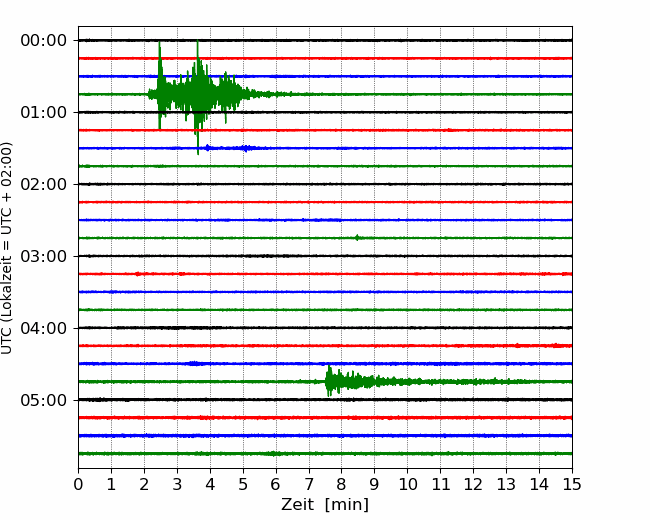Click x-axis tick label 13
This screenshot has height=520, width=650.
tap(506, 484)
